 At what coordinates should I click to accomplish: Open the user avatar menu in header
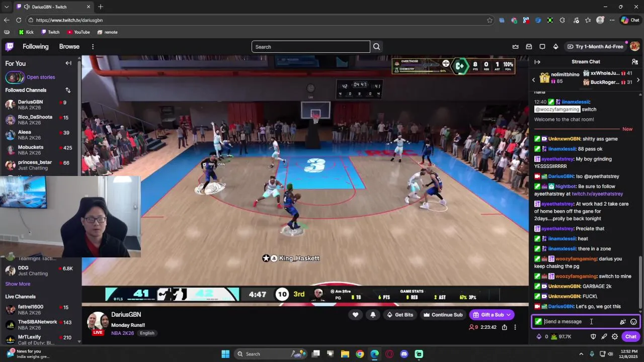(634, 46)
